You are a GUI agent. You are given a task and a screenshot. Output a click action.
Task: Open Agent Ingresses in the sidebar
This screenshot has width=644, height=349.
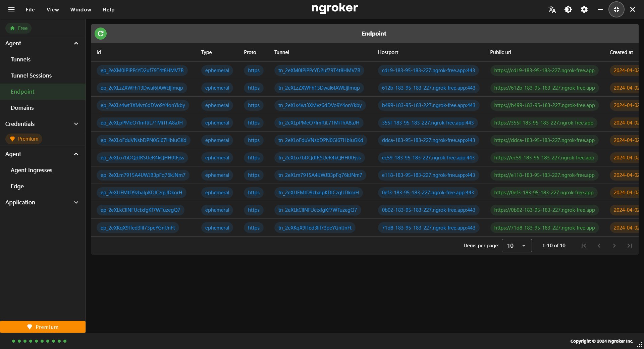43,170
